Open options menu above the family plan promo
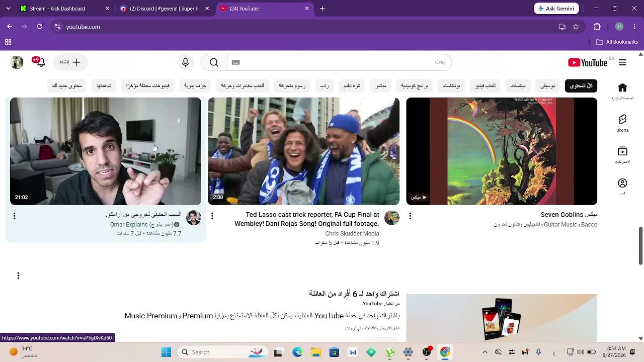The image size is (644, 362). coord(18,276)
